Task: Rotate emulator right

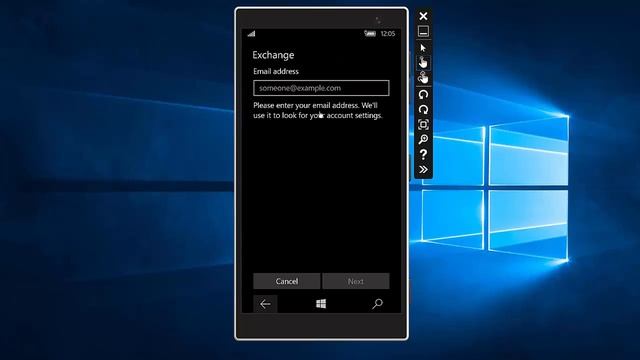Action: (423, 109)
